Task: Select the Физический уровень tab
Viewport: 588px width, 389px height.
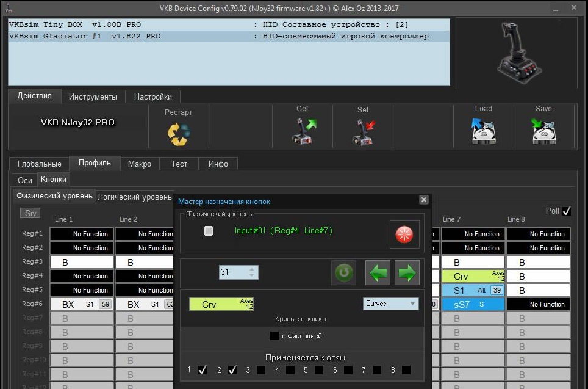Action: point(55,196)
